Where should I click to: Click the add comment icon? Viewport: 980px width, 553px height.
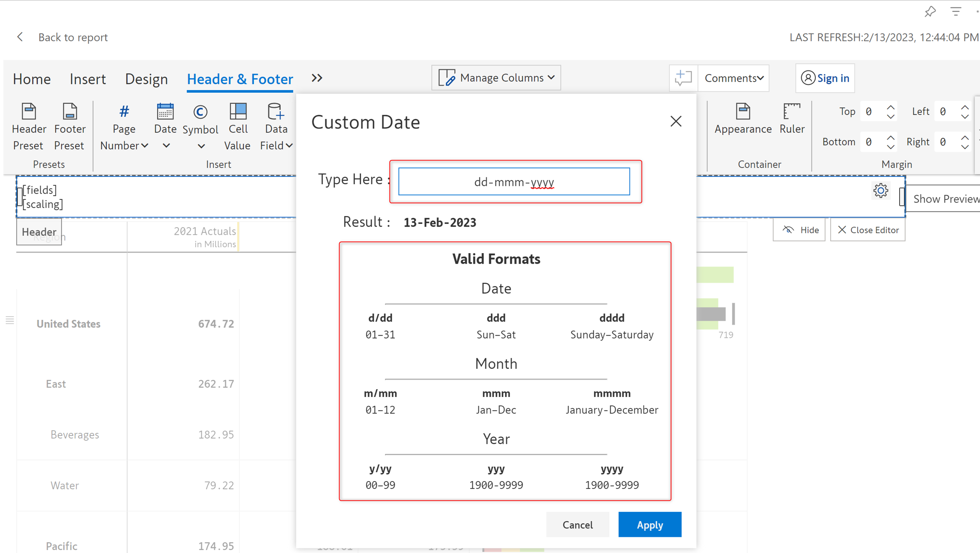click(683, 78)
